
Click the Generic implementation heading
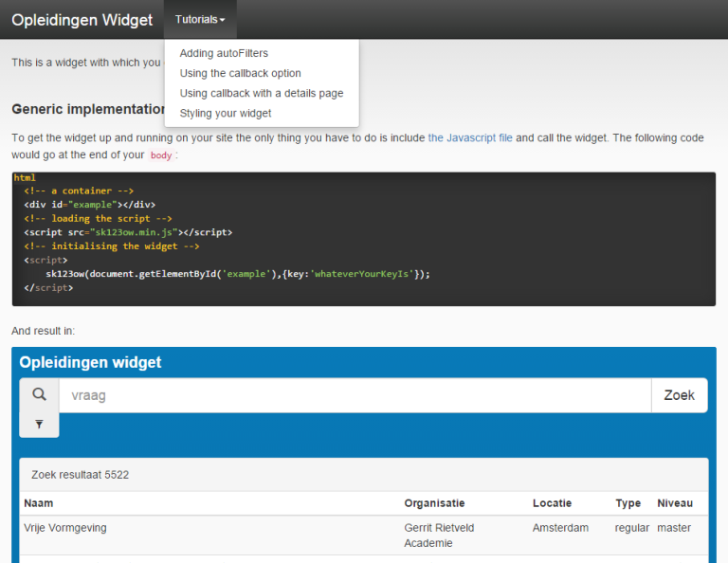tap(88, 109)
